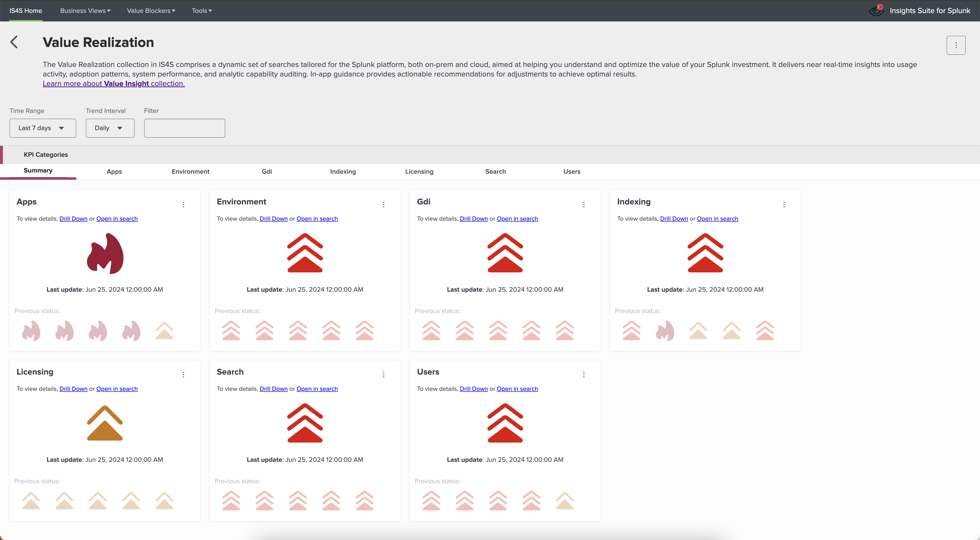Image resolution: width=980 pixels, height=540 pixels.
Task: Click Drill Down in the Environment card
Action: click(274, 219)
